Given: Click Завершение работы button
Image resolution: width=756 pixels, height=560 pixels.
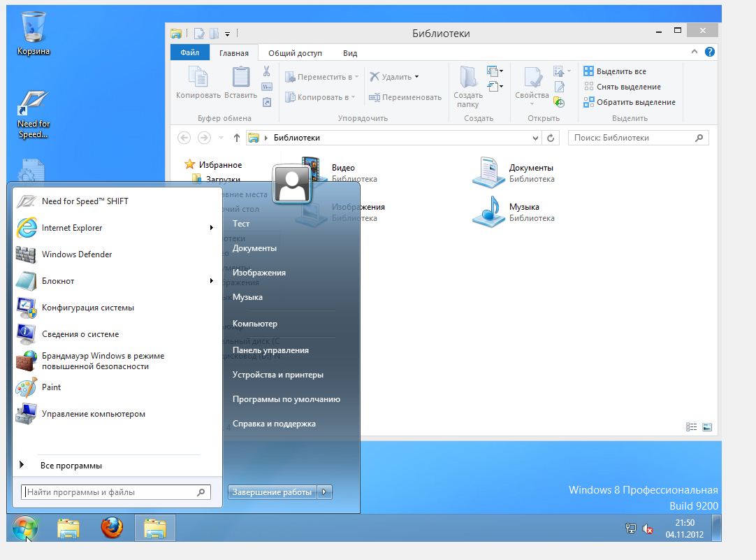Looking at the screenshot, I should 272,492.
